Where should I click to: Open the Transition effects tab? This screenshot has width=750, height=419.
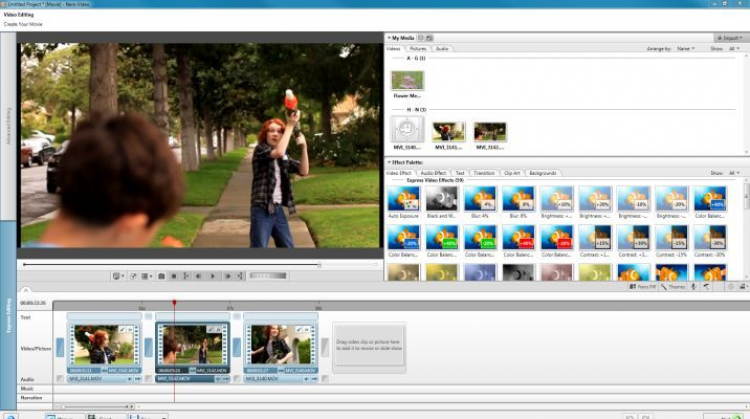(x=484, y=173)
